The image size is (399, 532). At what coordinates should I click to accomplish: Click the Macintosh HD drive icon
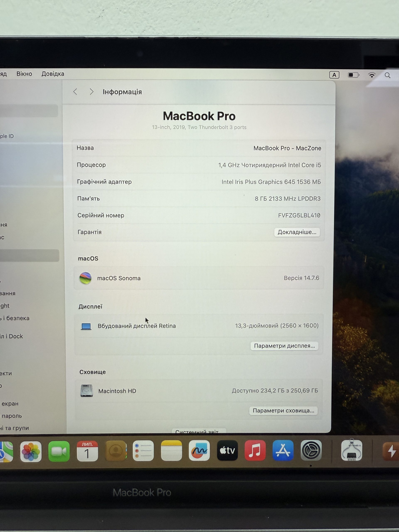pyautogui.click(x=87, y=390)
